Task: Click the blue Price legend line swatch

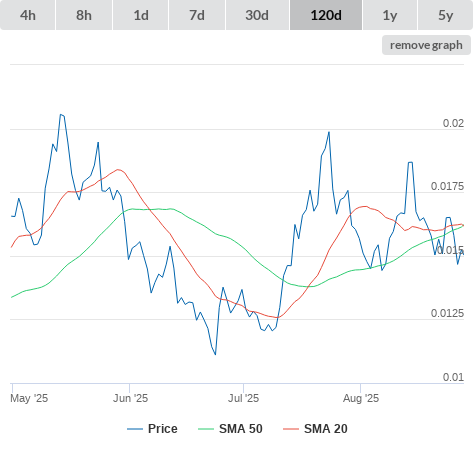Action: [135, 429]
